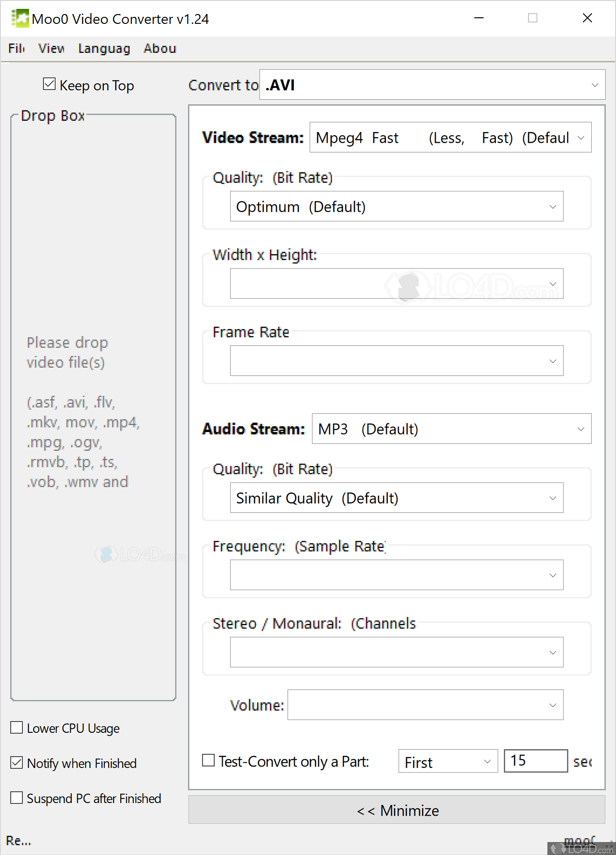Image resolution: width=616 pixels, height=855 pixels.
Task: Open the Similar Quality (Default) audio dropdown
Action: (x=397, y=498)
